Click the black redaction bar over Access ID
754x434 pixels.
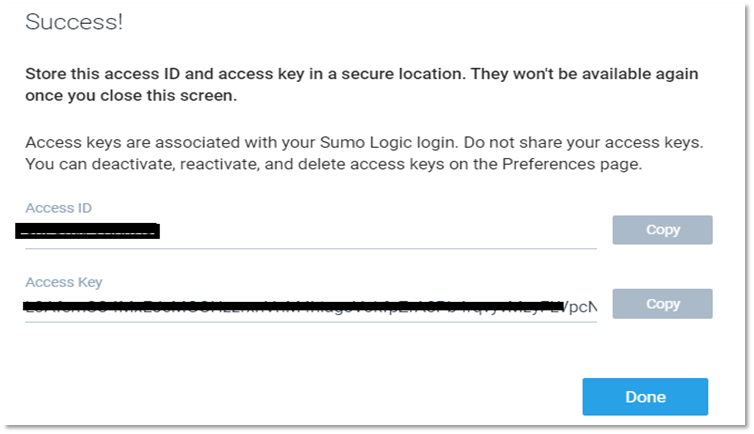pyautogui.click(x=87, y=231)
